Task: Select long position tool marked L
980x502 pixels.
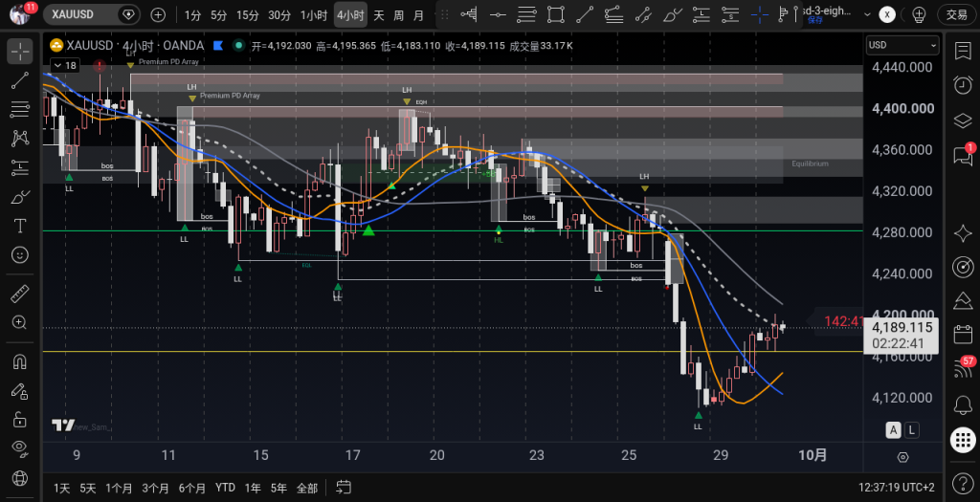Action: pyautogui.click(x=702, y=15)
